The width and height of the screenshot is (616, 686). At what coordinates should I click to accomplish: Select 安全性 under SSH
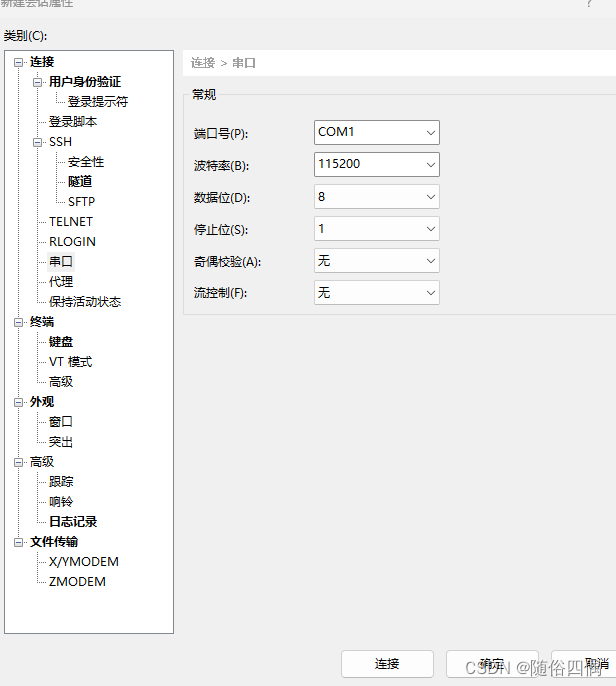(x=86, y=162)
